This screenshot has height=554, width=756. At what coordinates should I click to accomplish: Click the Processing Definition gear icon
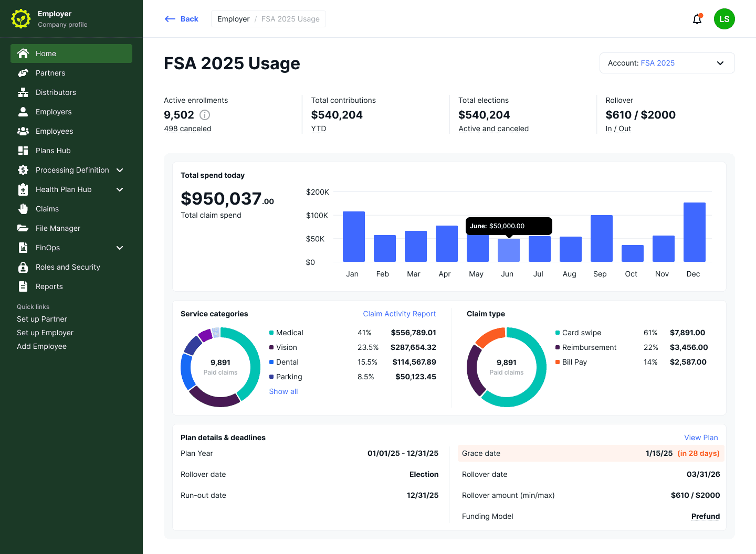click(23, 170)
